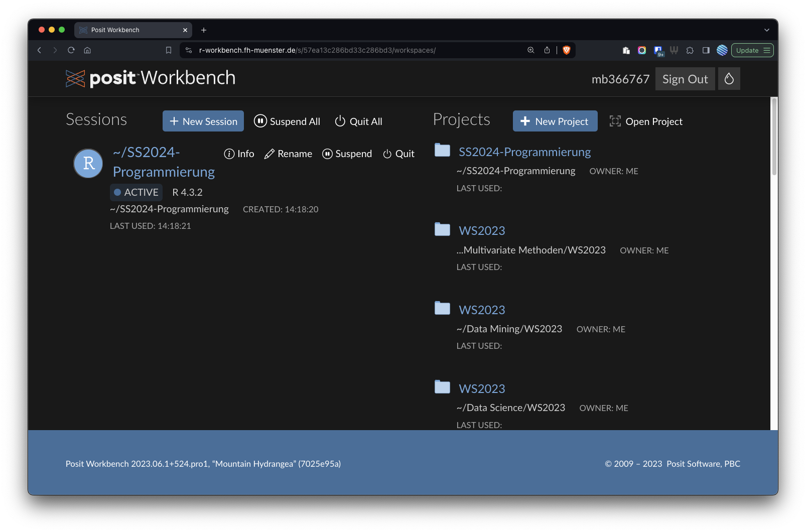Quit All running sessions

tap(358, 121)
